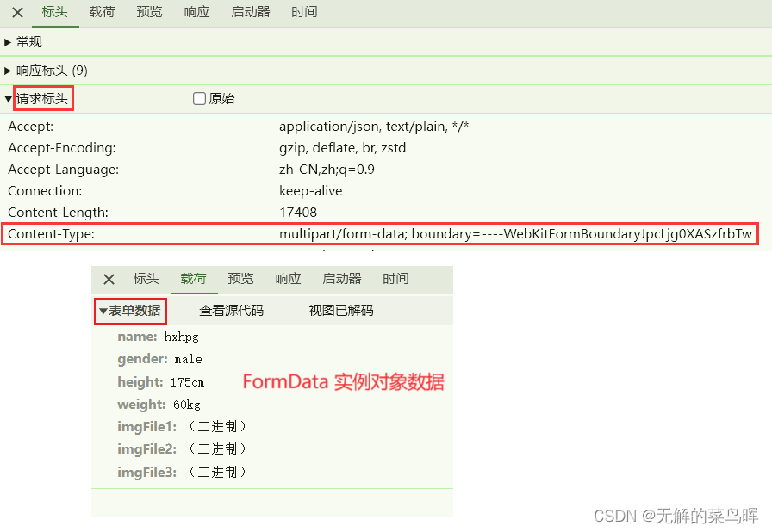The image size is (772, 532).
Task: Select 载荷 tab in the lower panel
Action: click(193, 279)
